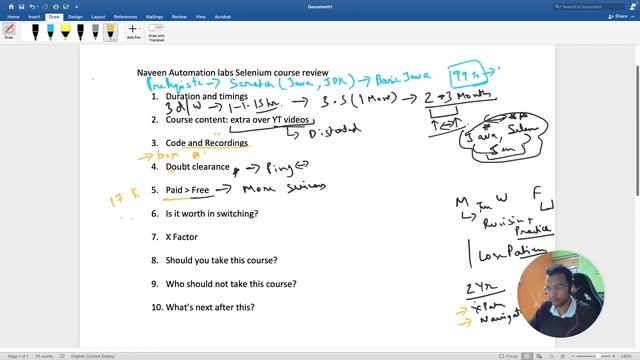640x360 pixels.
Task: Click the Add Pen button
Action: (133, 31)
